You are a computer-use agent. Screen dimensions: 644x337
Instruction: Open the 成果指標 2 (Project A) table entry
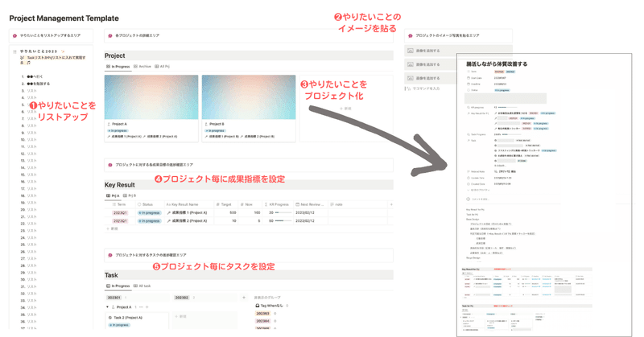tap(188, 221)
